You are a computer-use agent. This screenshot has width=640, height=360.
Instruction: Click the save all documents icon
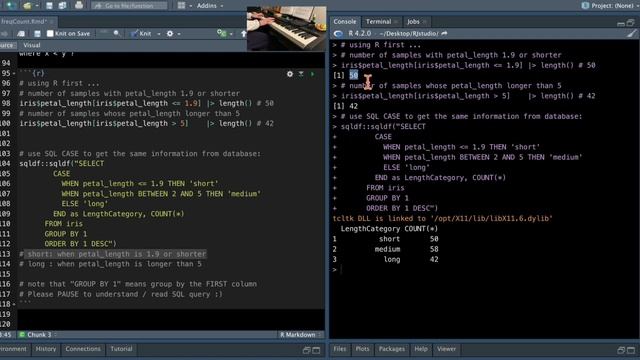(x=62, y=6)
